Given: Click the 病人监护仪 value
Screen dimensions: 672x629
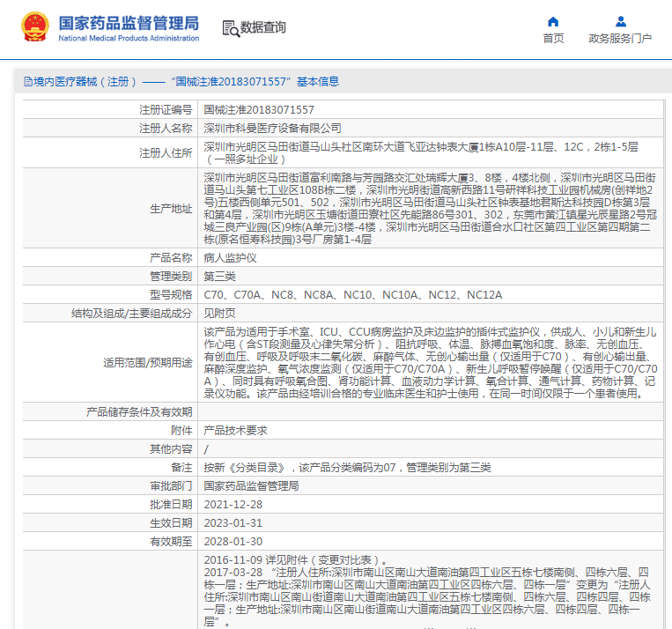Looking at the screenshot, I should (230, 258).
